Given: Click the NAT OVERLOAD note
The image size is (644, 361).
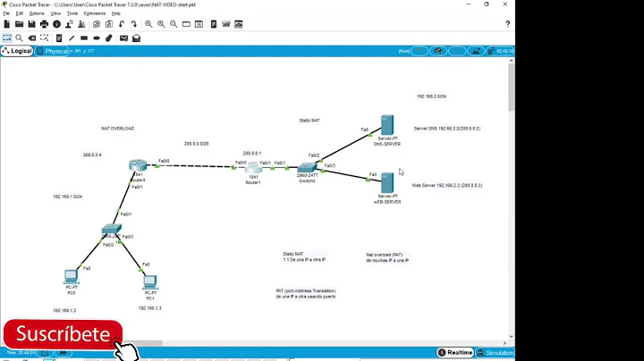Looking at the screenshot, I should coord(117,129).
